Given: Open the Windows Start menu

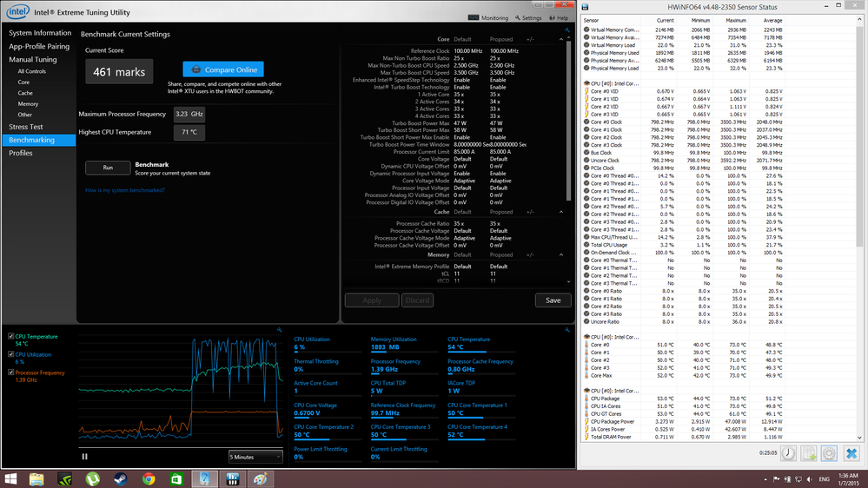Looking at the screenshot, I should point(10,478).
